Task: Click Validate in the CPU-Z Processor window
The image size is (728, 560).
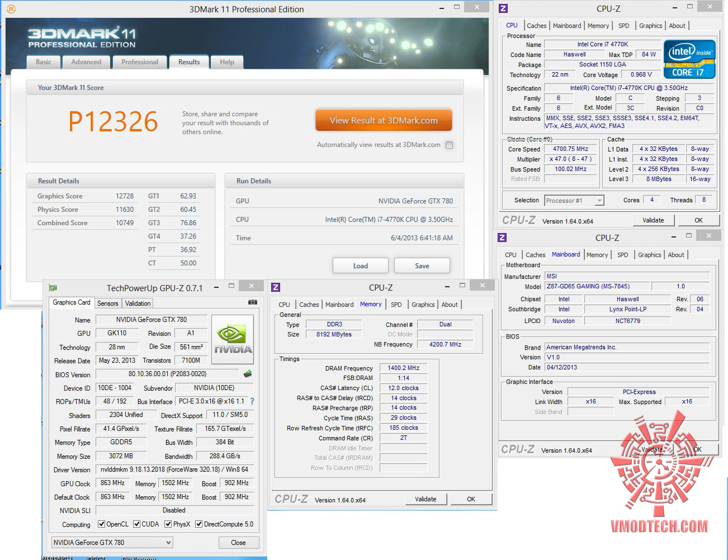Action: 653,220
